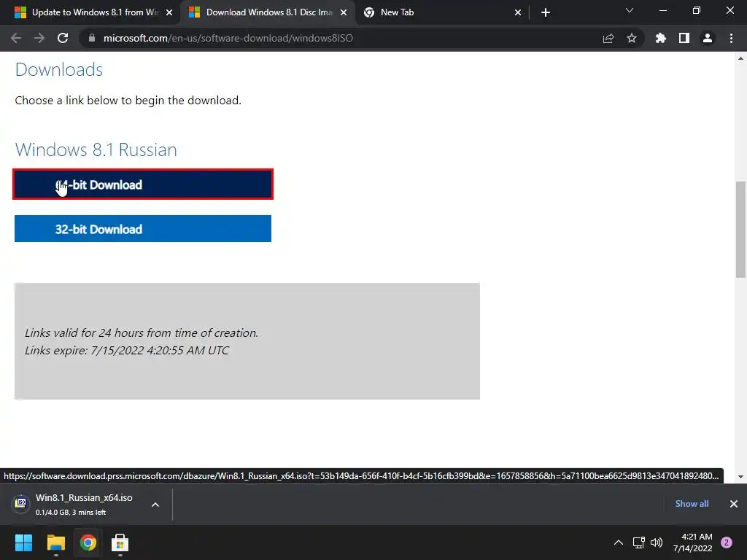Close the downloads bar

click(734, 504)
